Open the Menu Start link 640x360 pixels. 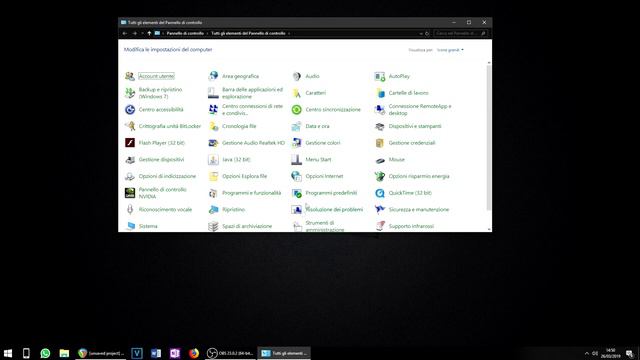point(318,160)
